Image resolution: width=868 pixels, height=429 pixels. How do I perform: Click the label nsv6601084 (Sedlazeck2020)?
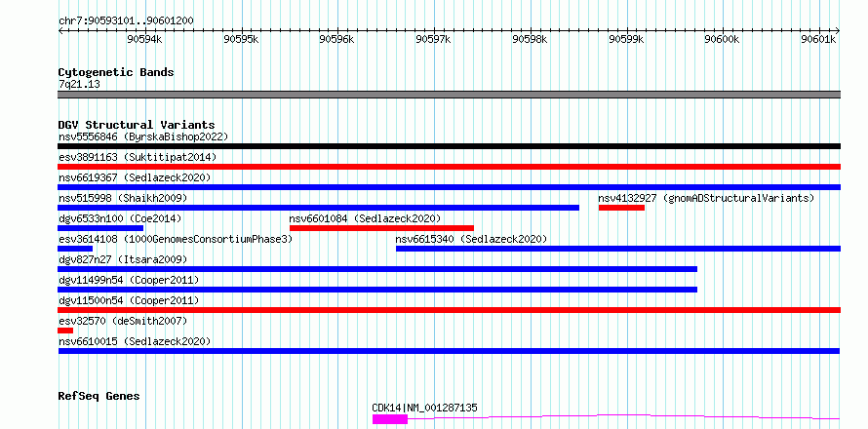click(366, 218)
